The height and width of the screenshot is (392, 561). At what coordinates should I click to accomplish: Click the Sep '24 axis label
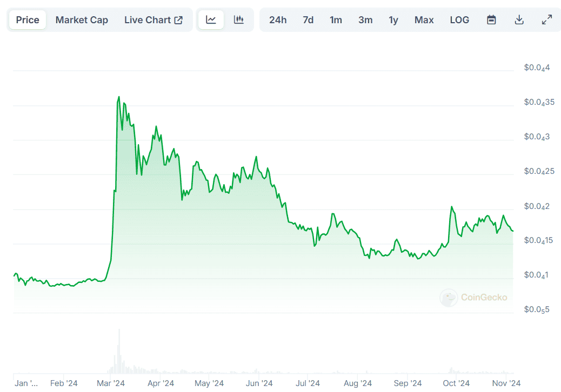(408, 383)
